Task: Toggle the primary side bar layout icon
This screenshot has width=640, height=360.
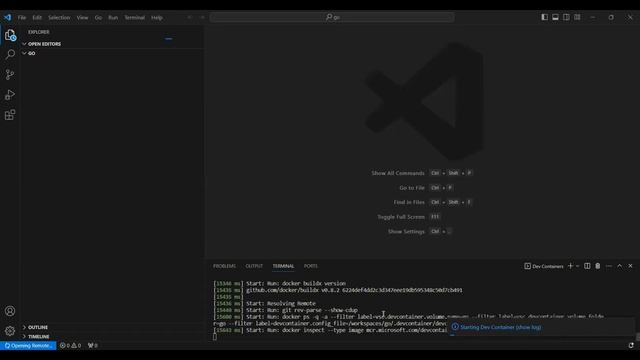Action: pyautogui.click(x=544, y=17)
